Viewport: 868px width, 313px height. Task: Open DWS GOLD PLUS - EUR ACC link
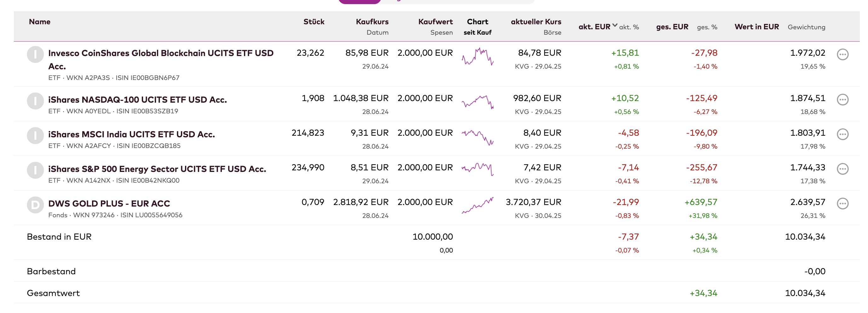pyautogui.click(x=109, y=204)
